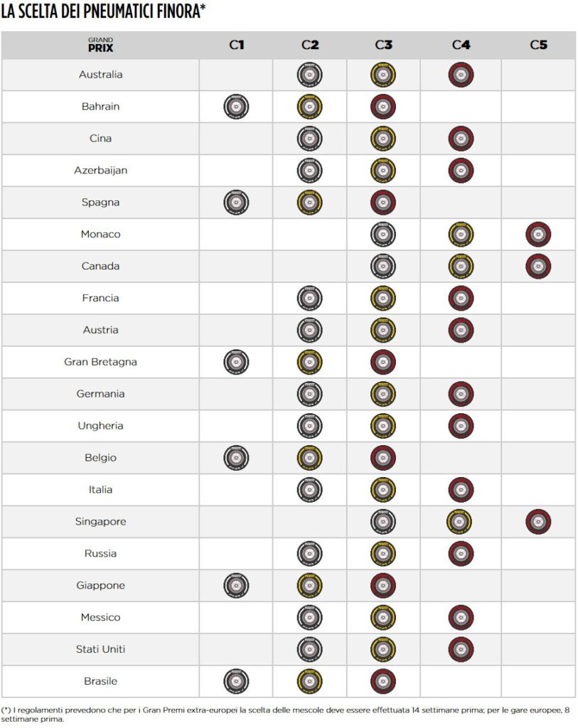Click the red C4 tyre for Australia
This screenshot has height=728, width=578.
[x=461, y=75]
